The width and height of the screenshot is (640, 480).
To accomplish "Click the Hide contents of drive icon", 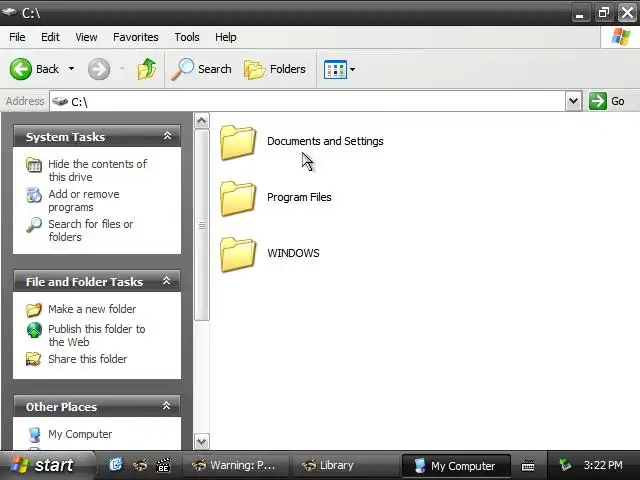I will [34, 165].
